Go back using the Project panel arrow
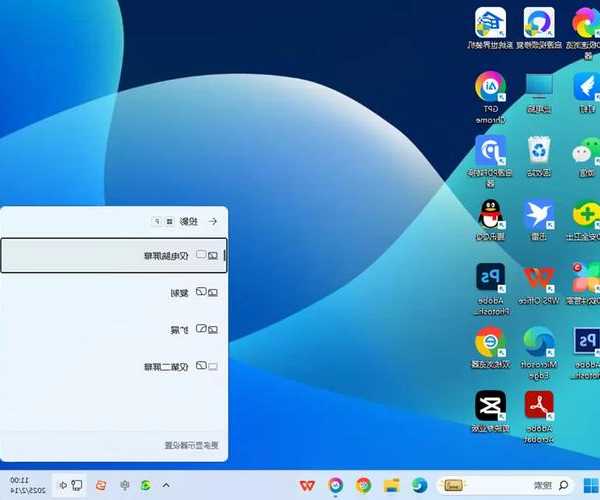Screen dimensions: 600x500 [x=212, y=221]
